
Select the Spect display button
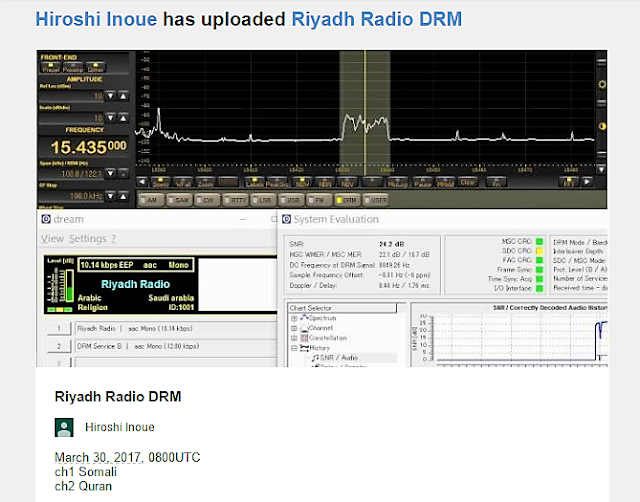click(160, 182)
